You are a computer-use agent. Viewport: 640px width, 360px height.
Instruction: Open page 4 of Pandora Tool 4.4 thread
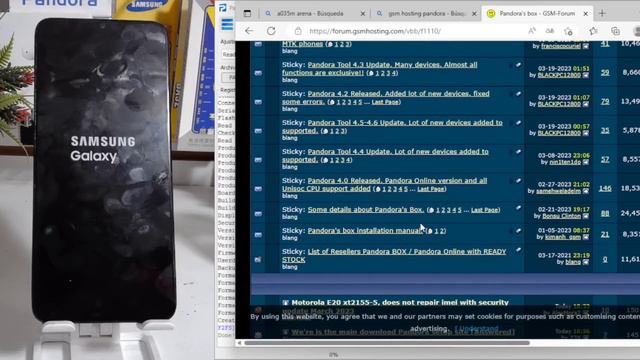(x=348, y=160)
